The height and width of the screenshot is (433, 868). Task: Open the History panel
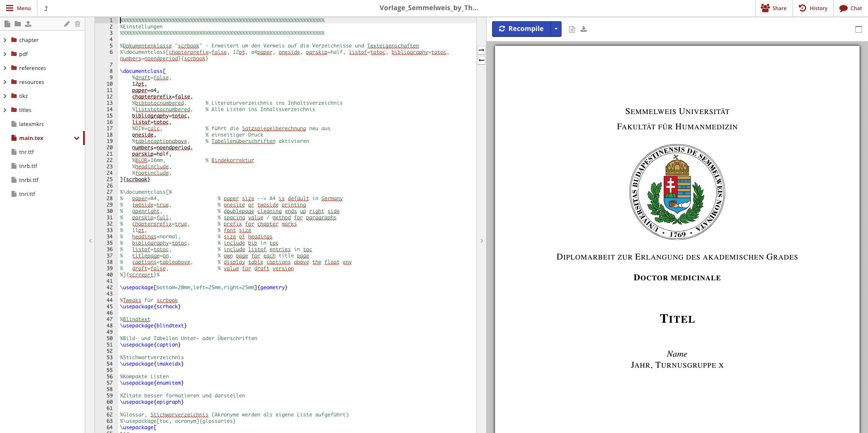point(813,8)
